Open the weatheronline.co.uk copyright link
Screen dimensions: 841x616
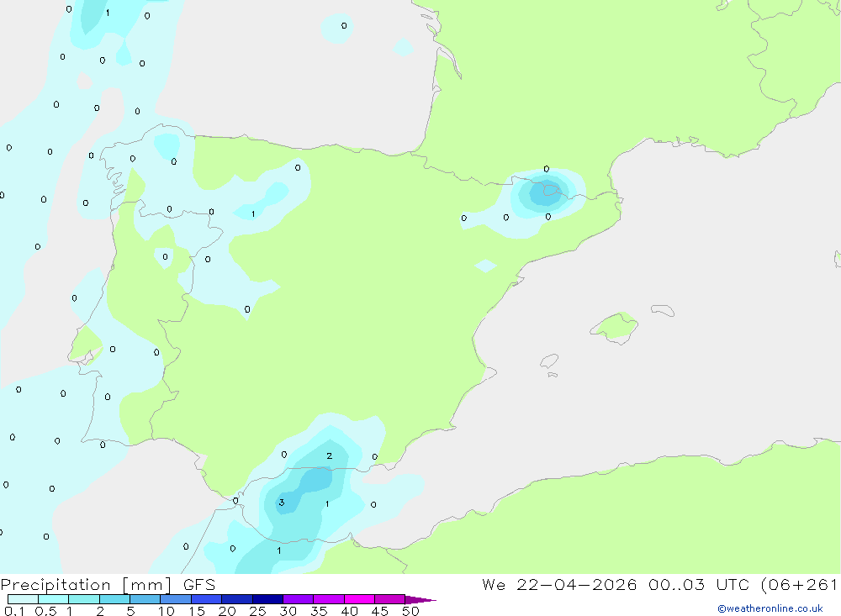(x=770, y=608)
